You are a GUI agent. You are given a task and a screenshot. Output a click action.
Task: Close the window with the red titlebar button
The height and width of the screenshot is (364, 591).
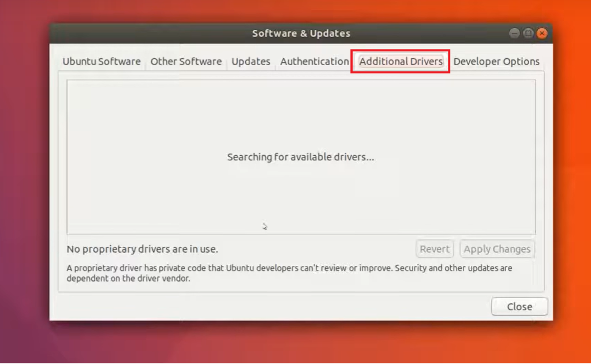tap(541, 33)
